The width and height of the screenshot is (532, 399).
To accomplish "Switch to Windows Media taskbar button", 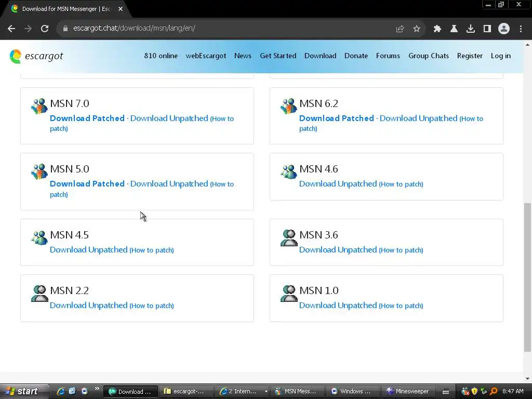I will [x=353, y=392].
